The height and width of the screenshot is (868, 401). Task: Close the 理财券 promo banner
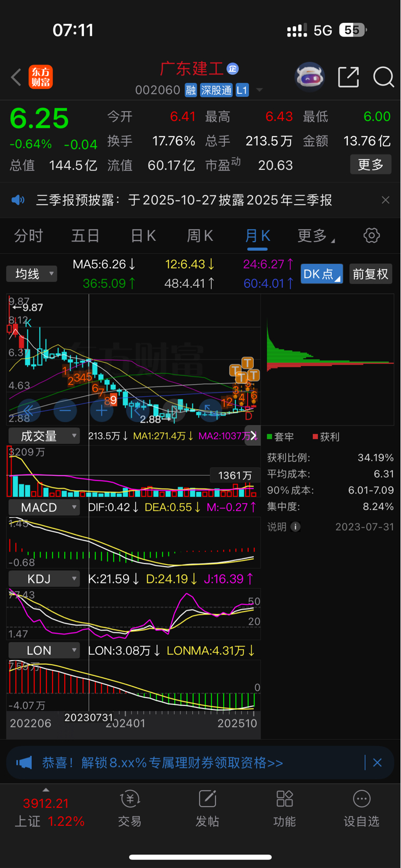pos(378,763)
